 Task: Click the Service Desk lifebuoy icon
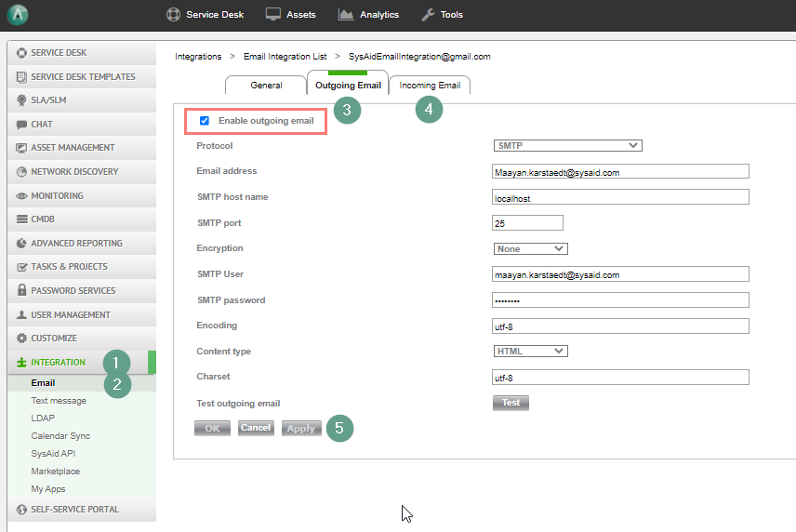tap(174, 15)
